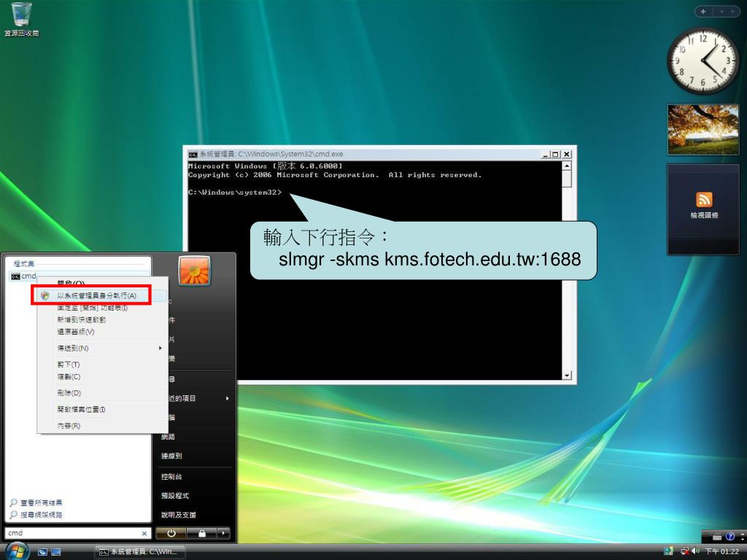Open the Recycle Bin desktop icon
This screenshot has height=560, width=747.
(x=21, y=20)
